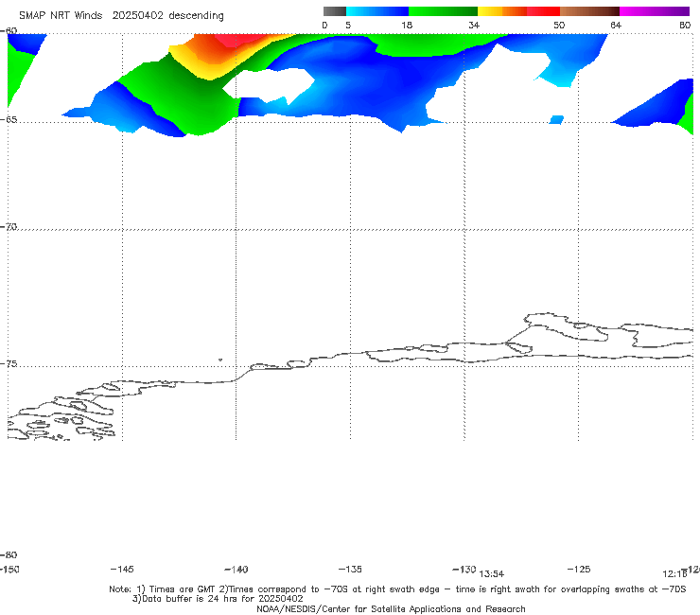
Task: Click the longitude label -125
Action: tap(579, 569)
